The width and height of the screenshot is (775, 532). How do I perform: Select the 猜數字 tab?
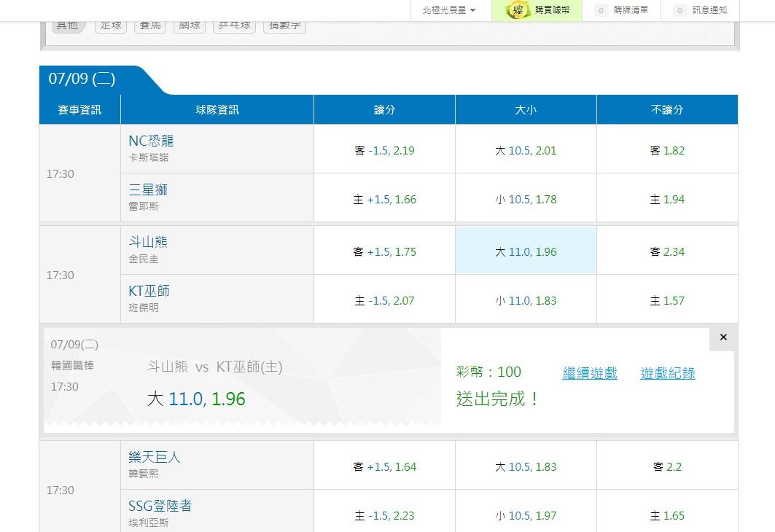[284, 26]
